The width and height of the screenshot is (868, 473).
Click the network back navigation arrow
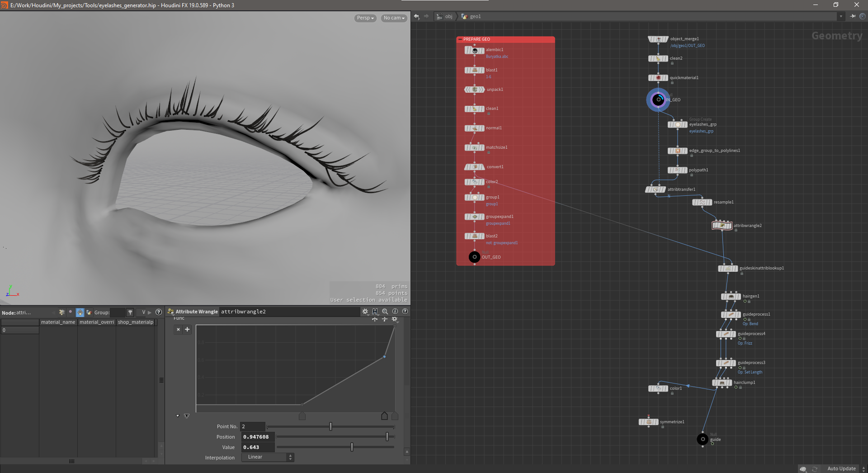pyautogui.click(x=416, y=16)
